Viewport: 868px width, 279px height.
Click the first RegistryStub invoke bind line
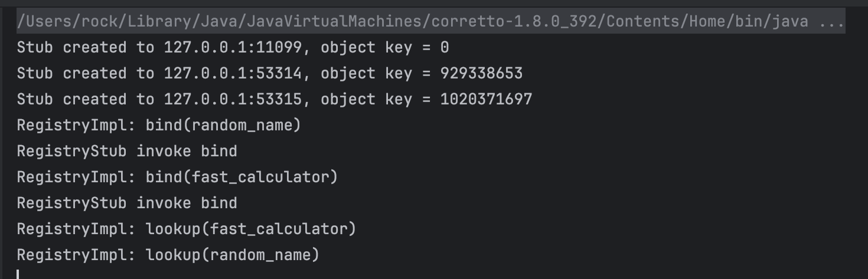pyautogui.click(x=127, y=152)
